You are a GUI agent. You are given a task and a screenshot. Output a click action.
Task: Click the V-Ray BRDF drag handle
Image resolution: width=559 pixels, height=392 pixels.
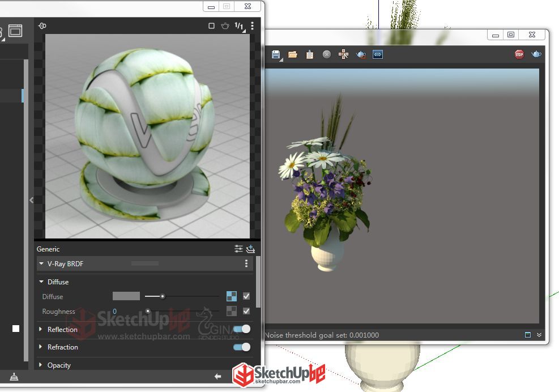point(145,263)
